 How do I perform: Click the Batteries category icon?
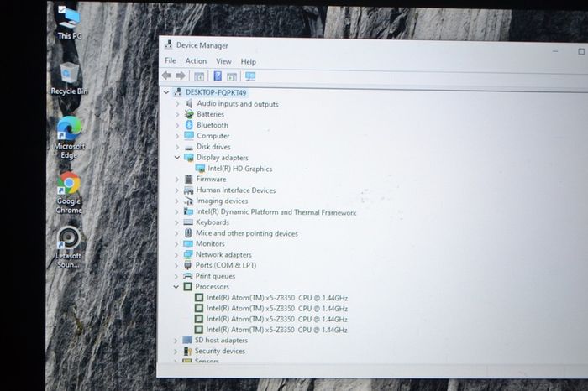pos(189,114)
